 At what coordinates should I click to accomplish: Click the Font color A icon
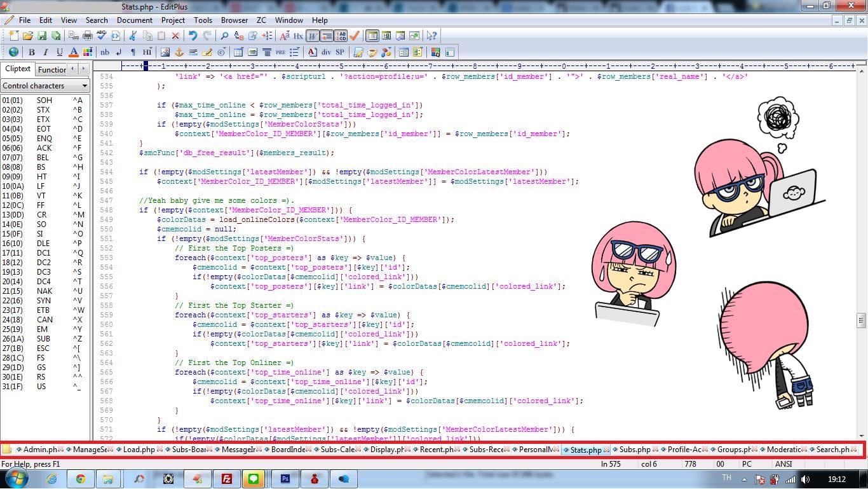point(74,52)
